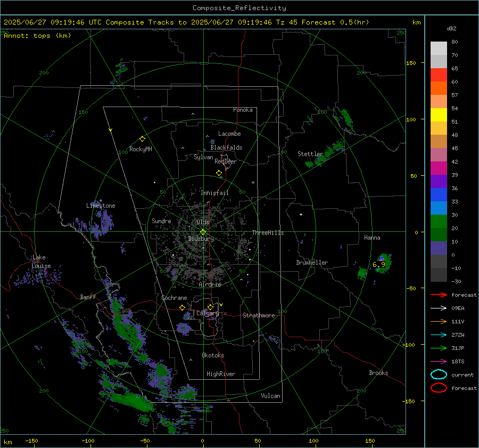Click the Vulcan label

(270, 396)
